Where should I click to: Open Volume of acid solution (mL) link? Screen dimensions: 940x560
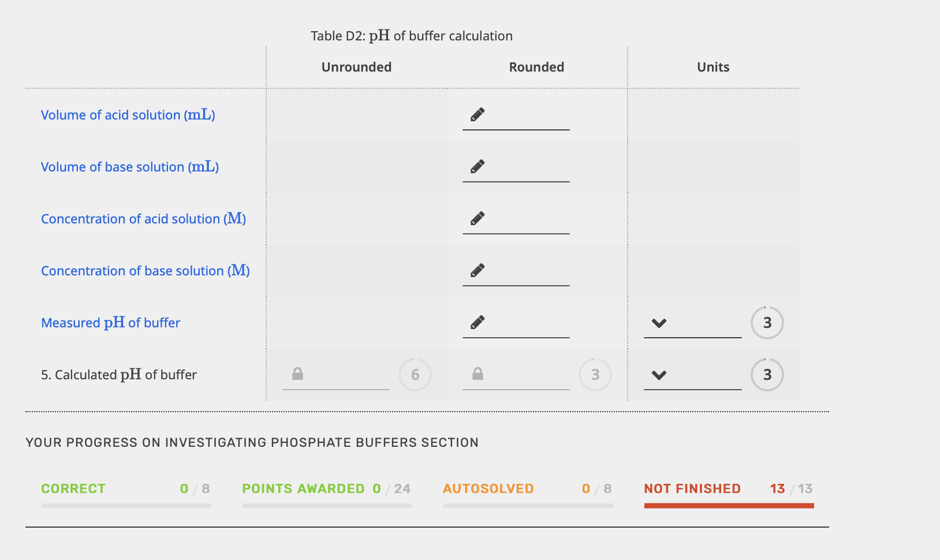[128, 115]
